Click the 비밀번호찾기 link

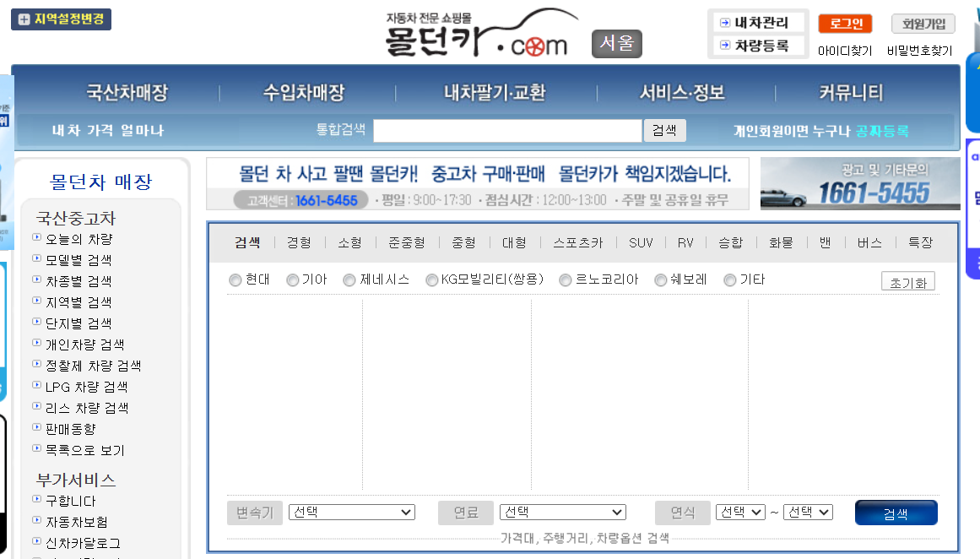pyautogui.click(x=919, y=51)
